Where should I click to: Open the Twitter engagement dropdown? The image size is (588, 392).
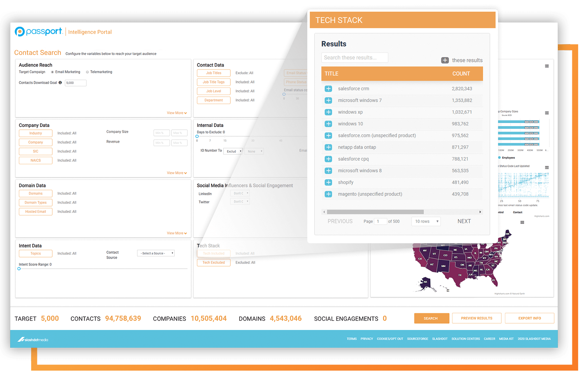click(x=240, y=202)
